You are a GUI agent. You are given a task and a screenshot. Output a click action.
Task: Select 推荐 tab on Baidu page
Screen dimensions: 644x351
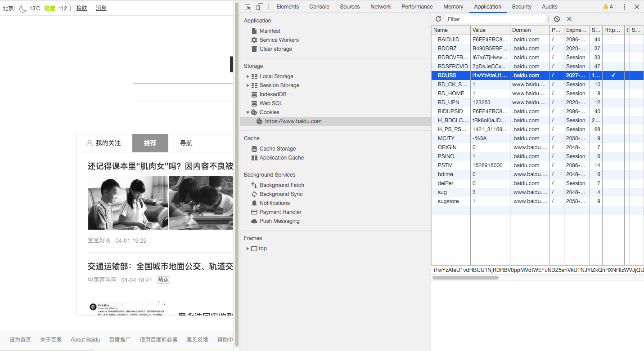[x=150, y=143]
